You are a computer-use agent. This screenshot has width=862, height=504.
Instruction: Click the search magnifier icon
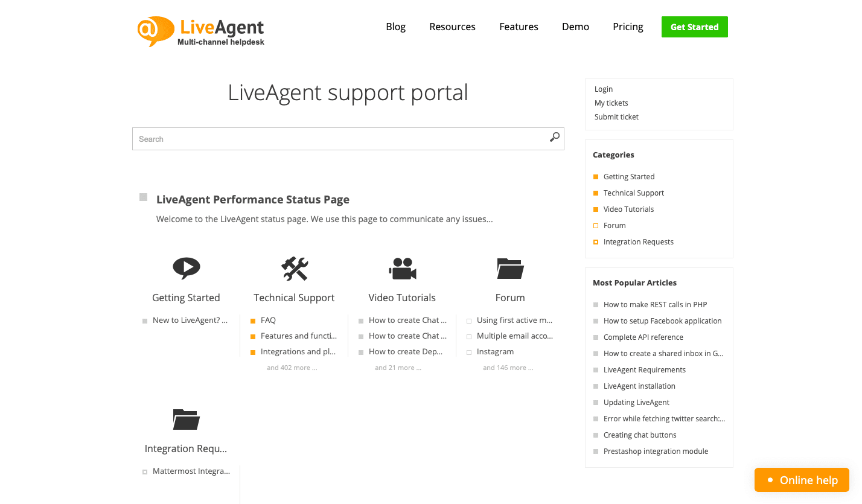click(554, 138)
